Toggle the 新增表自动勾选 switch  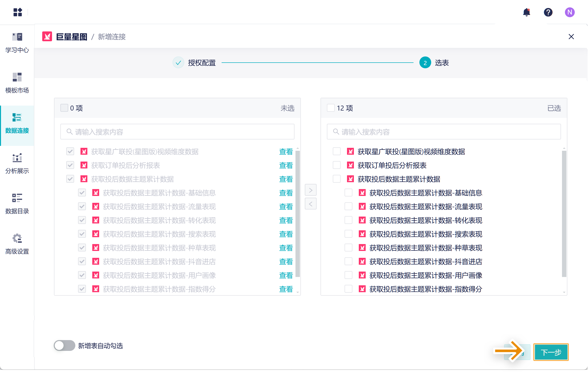(65, 345)
